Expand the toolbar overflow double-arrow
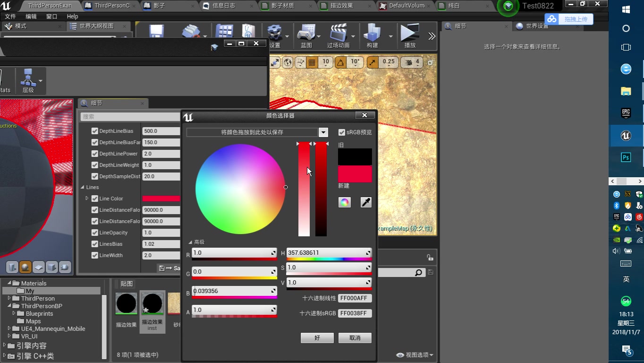The width and height of the screenshot is (644, 363). pos(432,36)
